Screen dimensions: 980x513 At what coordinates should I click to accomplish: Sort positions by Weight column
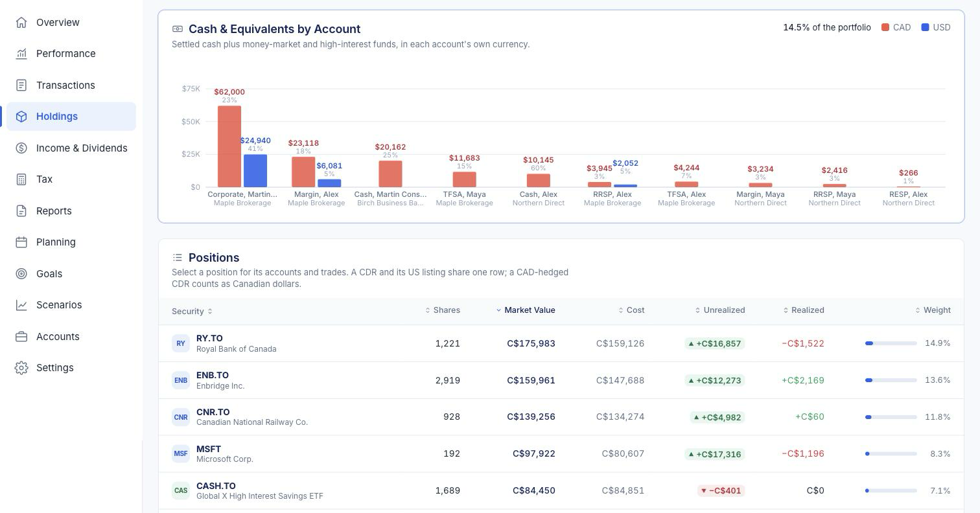[x=933, y=310]
